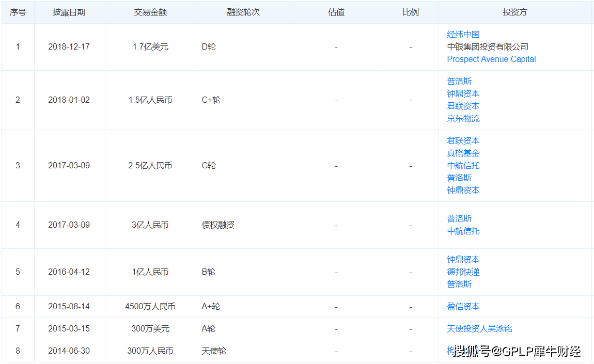Image resolution: width=594 pixels, height=364 pixels.
Task: Select date 2017-03-09 in the 债权融资 row
Action: (69, 225)
